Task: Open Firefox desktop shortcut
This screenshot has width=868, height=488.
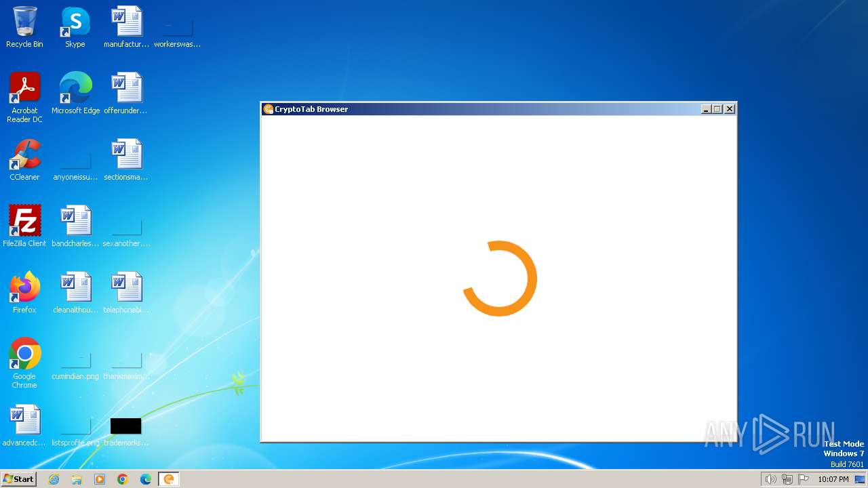Action: (x=24, y=293)
